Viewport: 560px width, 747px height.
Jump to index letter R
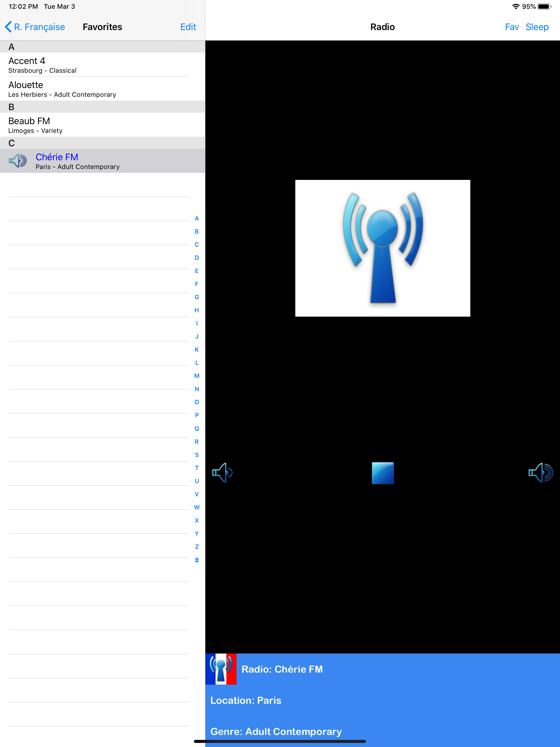(x=197, y=442)
